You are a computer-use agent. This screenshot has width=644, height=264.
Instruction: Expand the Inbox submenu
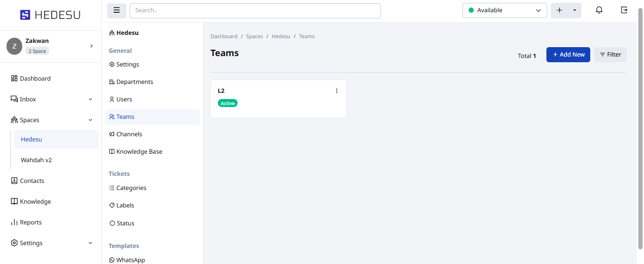click(91, 99)
